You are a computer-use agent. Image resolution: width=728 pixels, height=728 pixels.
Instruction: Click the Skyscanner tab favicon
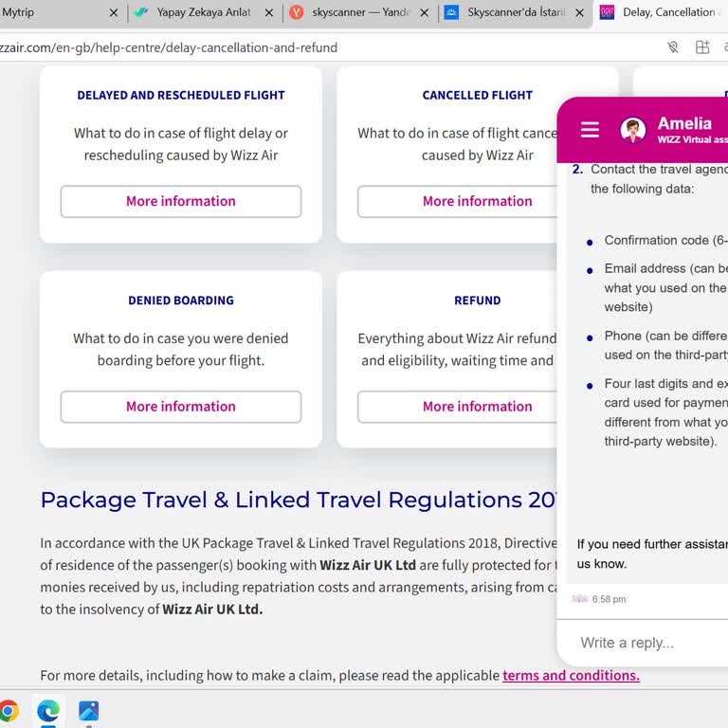point(451,12)
